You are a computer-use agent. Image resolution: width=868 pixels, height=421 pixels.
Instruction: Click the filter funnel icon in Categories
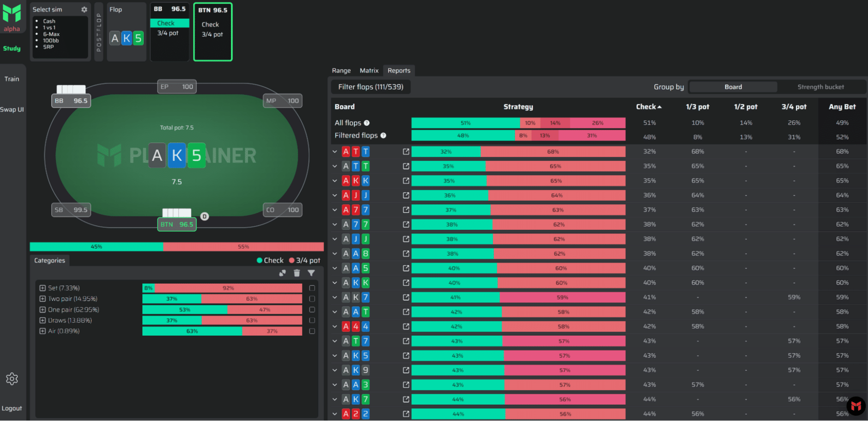[x=312, y=273]
